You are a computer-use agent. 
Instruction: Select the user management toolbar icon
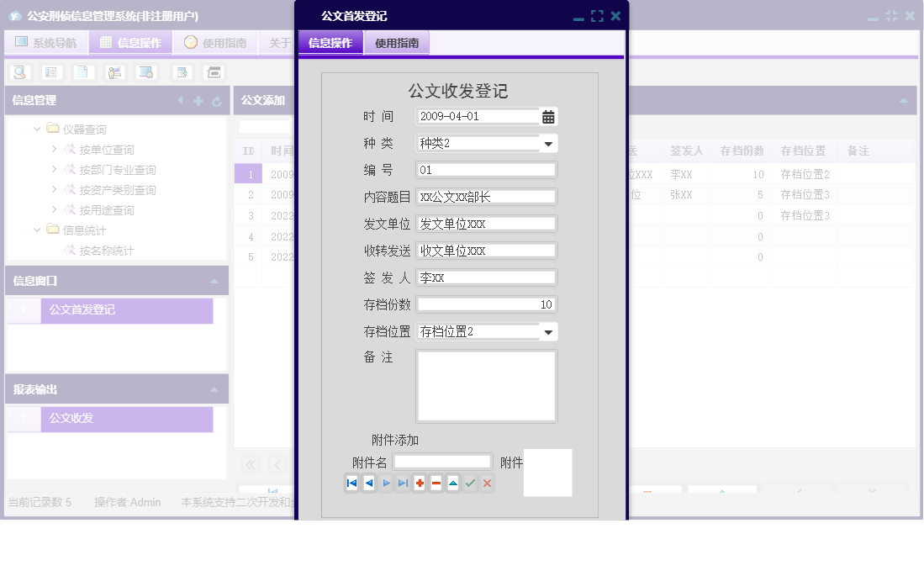(113, 71)
